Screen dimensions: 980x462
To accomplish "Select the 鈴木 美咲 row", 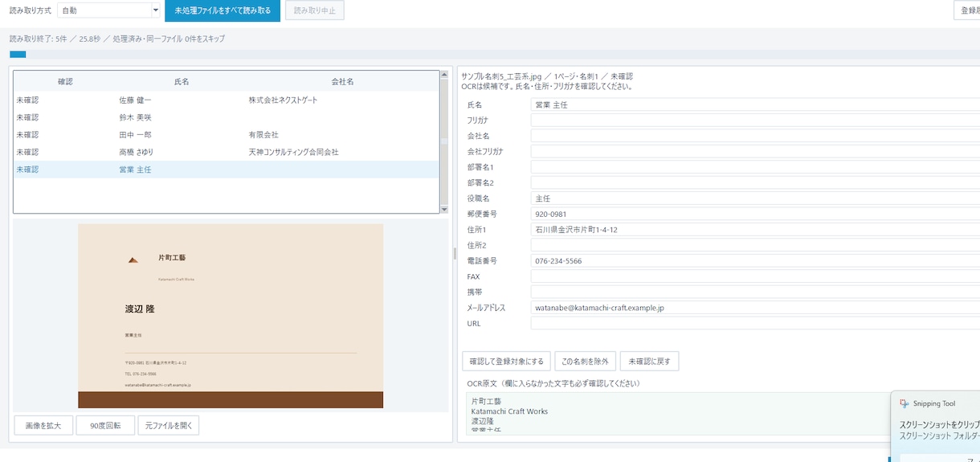I will click(x=226, y=117).
